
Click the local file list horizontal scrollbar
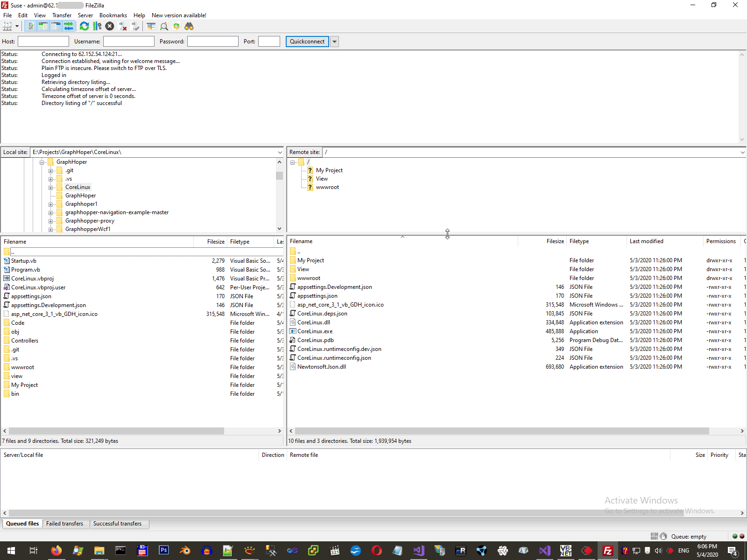tap(117, 431)
